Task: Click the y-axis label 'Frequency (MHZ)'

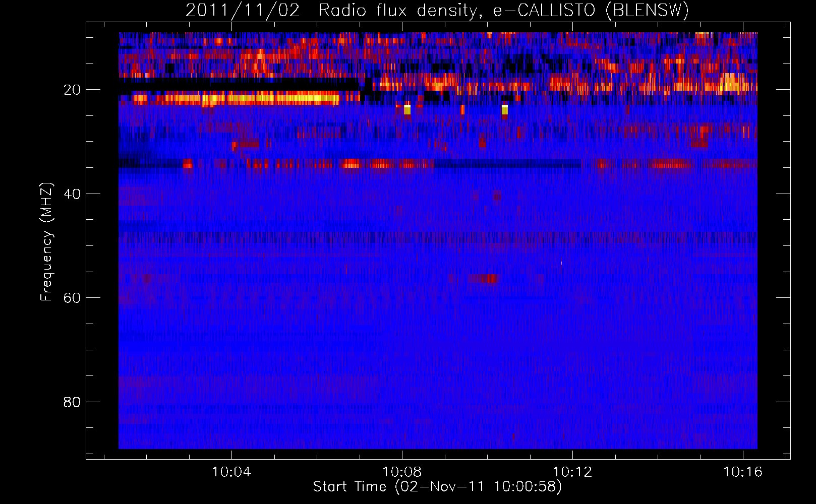Action: coord(46,242)
